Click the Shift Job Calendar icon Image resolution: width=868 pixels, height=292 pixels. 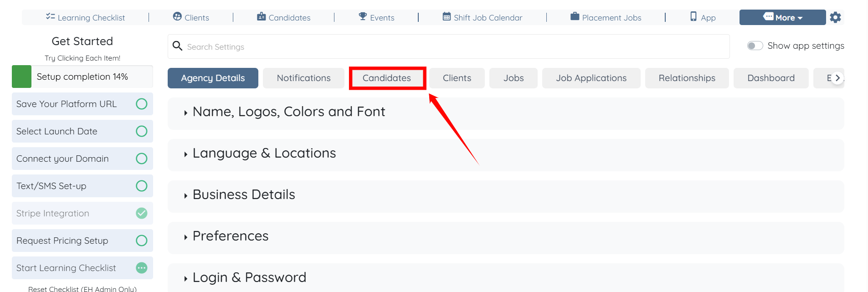pos(447,17)
